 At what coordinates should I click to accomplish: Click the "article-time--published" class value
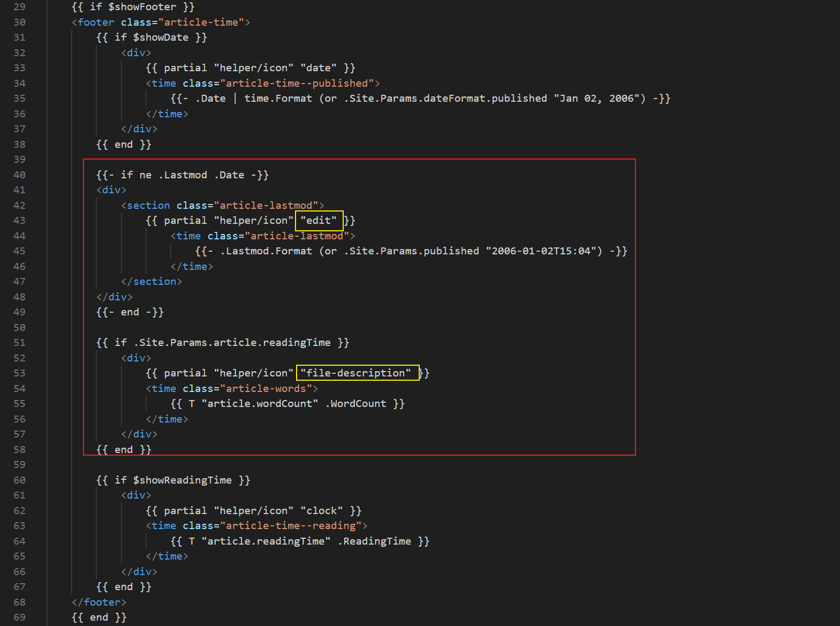(297, 84)
